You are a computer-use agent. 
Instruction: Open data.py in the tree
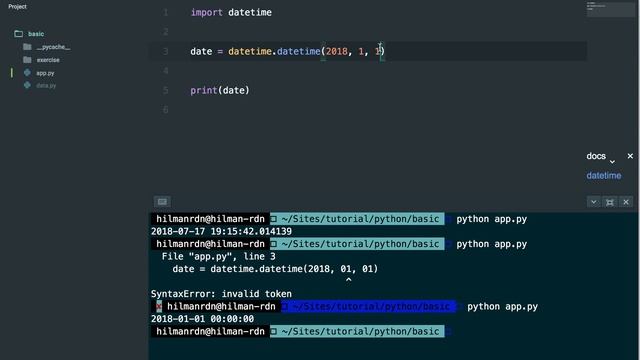pyautogui.click(x=46, y=86)
